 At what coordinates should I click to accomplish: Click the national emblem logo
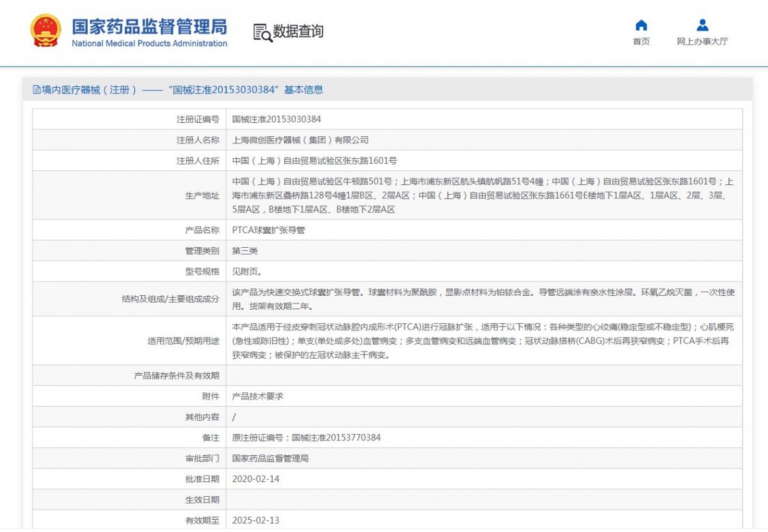(46, 31)
